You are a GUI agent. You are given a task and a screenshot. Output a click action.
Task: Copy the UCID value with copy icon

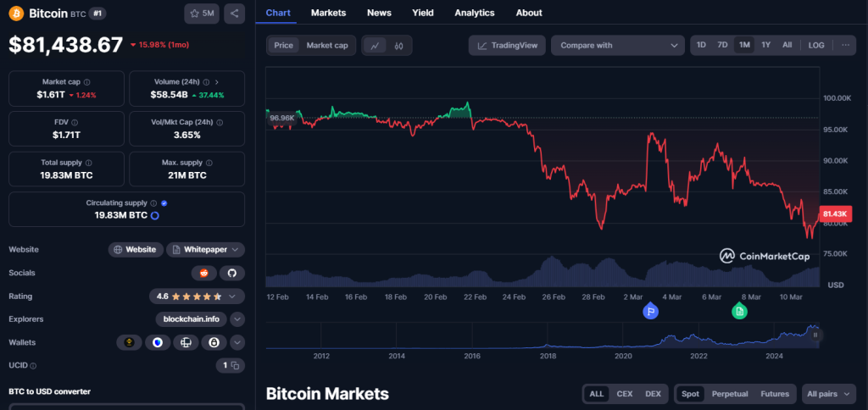pos(235,366)
